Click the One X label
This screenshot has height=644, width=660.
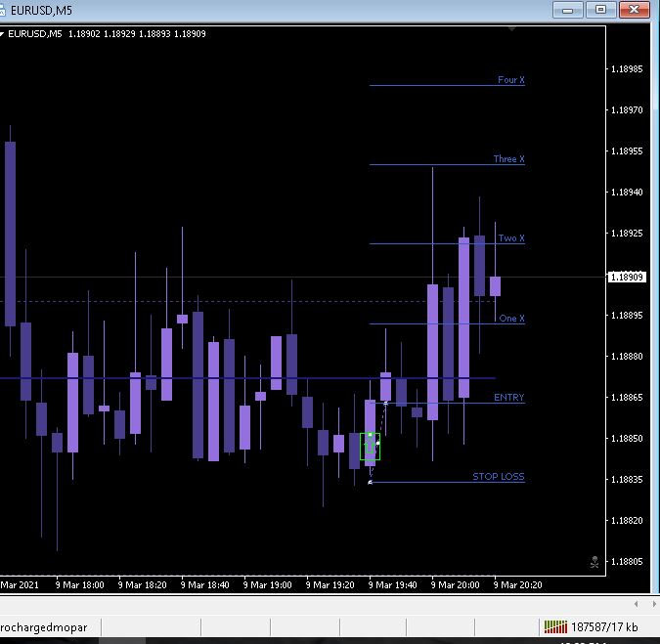(x=511, y=319)
